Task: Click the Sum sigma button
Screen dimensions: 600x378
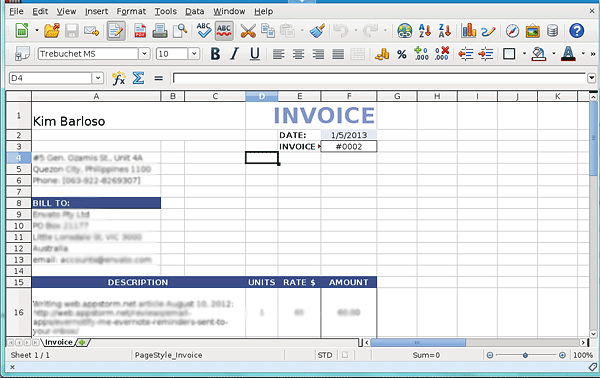Action: pyautogui.click(x=138, y=78)
